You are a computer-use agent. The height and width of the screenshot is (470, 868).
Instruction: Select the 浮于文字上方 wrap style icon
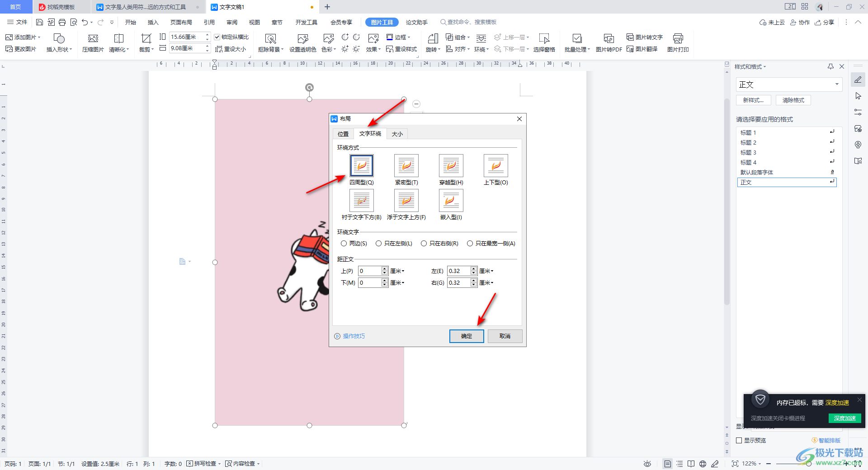406,200
